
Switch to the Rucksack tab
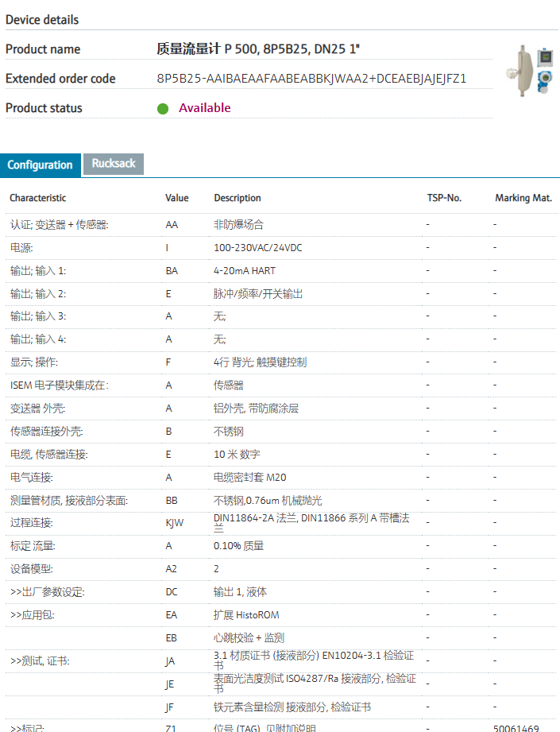pos(114,164)
